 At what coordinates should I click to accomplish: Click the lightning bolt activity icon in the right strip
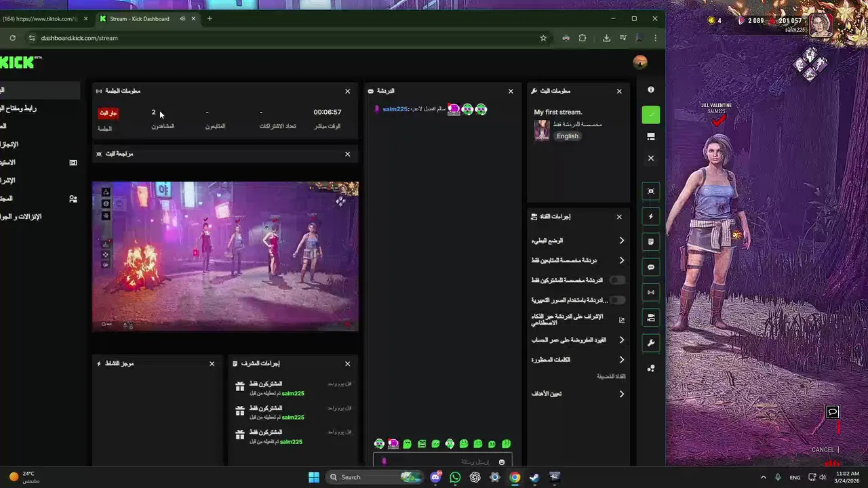click(651, 217)
